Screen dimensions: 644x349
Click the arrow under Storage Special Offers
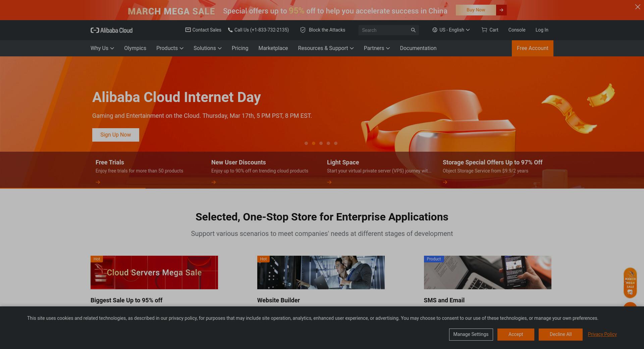click(445, 182)
